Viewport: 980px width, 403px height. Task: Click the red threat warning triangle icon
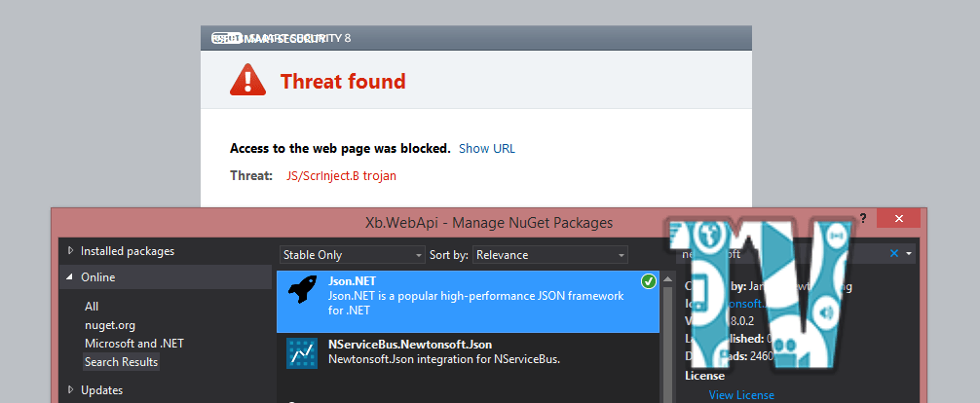(x=247, y=80)
